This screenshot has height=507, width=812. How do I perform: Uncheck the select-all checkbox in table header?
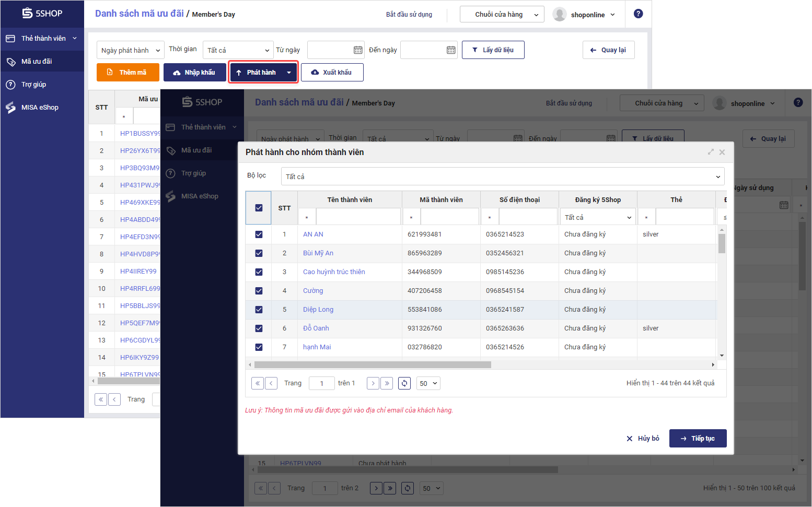tap(259, 208)
